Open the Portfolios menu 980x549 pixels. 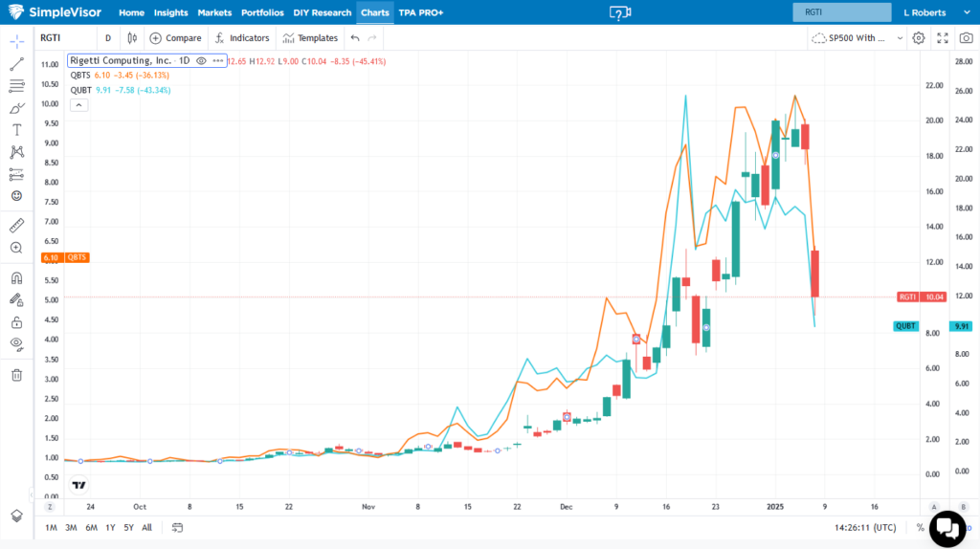pos(262,12)
